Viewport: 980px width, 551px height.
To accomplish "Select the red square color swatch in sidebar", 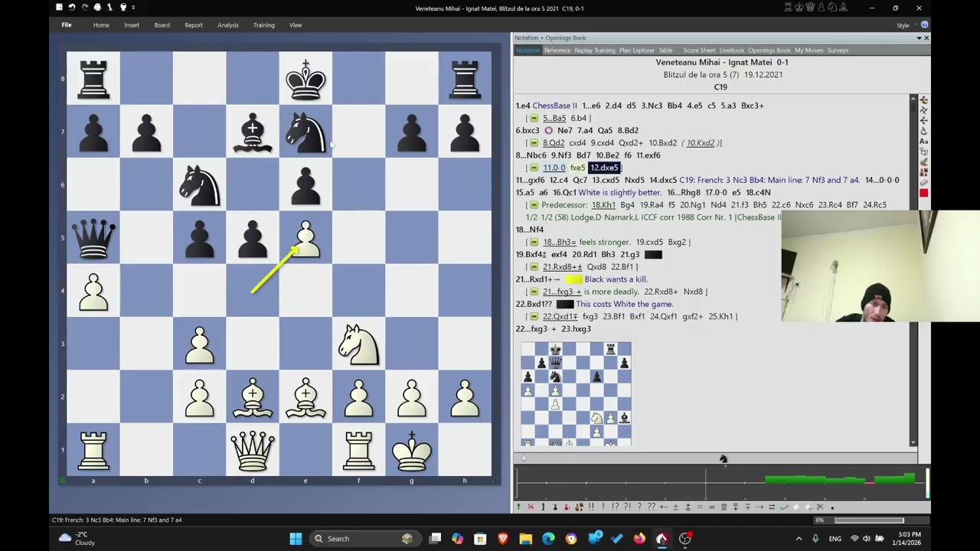I will [x=923, y=193].
